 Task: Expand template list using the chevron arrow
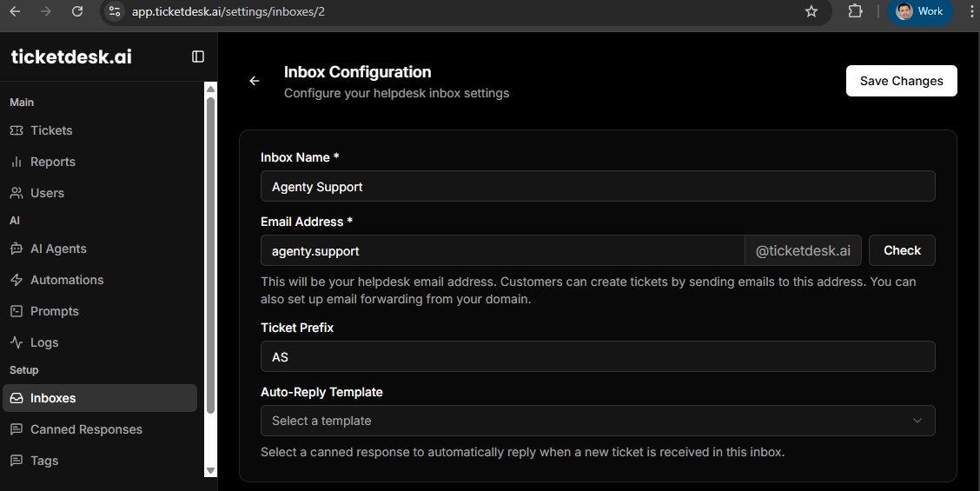point(917,421)
